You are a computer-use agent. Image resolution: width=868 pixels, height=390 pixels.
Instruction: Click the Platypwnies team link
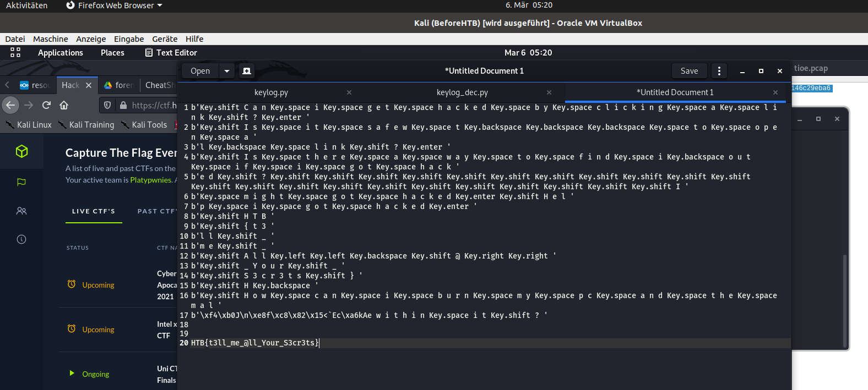pos(151,180)
